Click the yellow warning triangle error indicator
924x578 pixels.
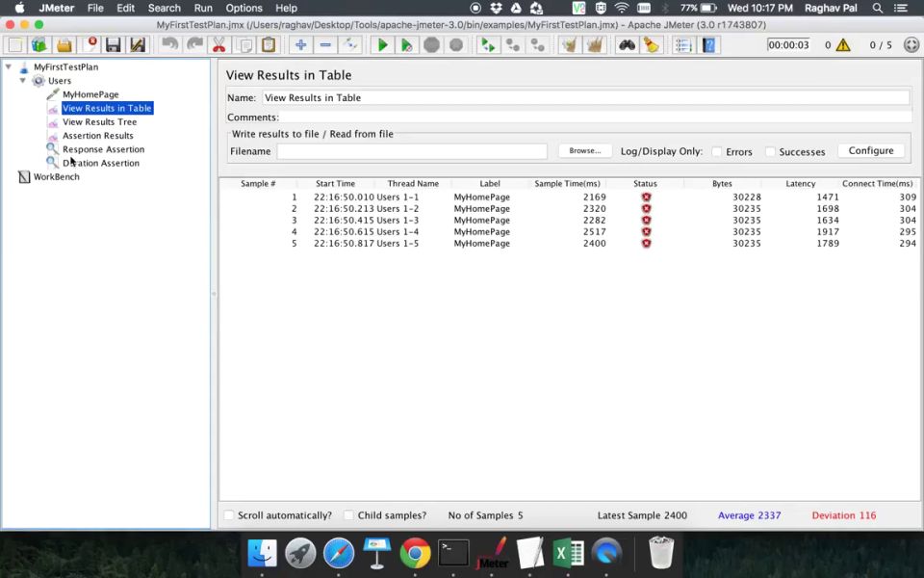[x=843, y=45]
